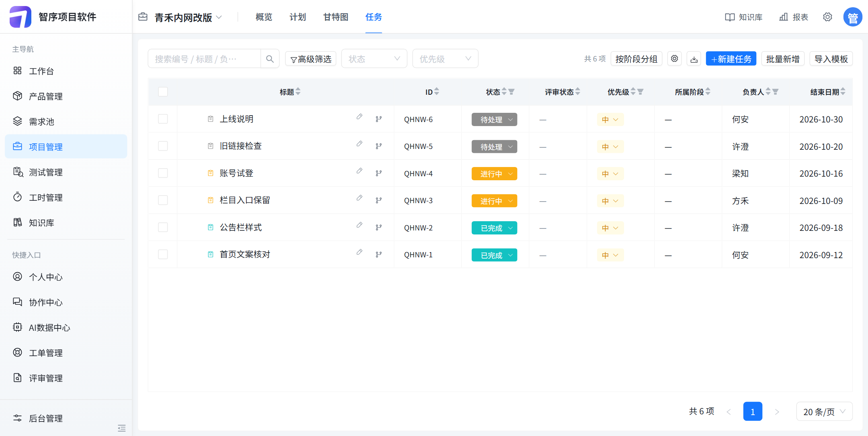The image size is (868, 436).
Task: Open 需求池 in the sidebar
Action: (x=66, y=122)
